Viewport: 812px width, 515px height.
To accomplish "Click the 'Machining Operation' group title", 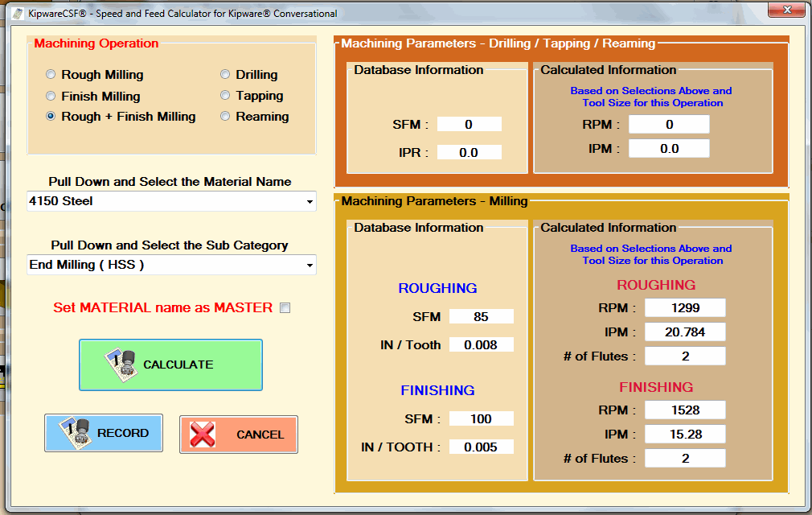I will pos(96,43).
